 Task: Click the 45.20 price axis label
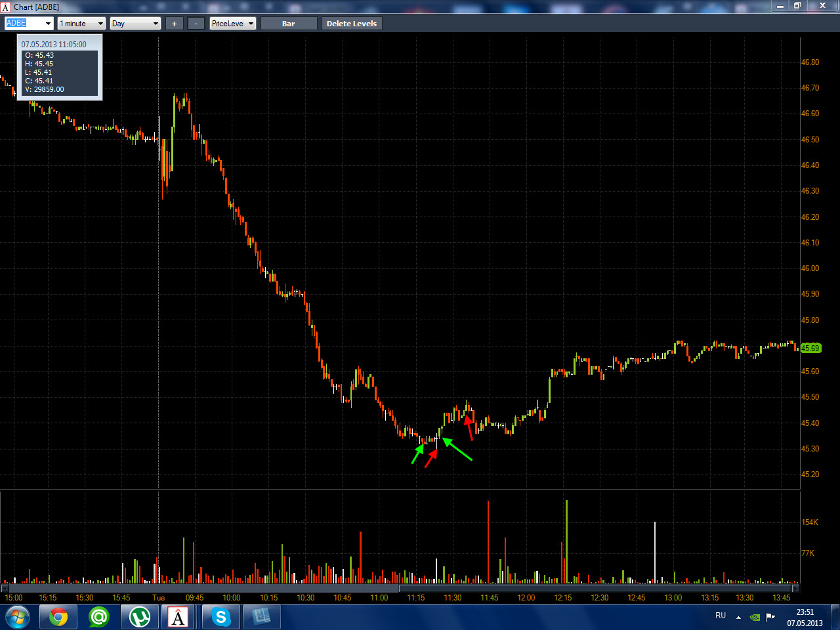pyautogui.click(x=810, y=474)
